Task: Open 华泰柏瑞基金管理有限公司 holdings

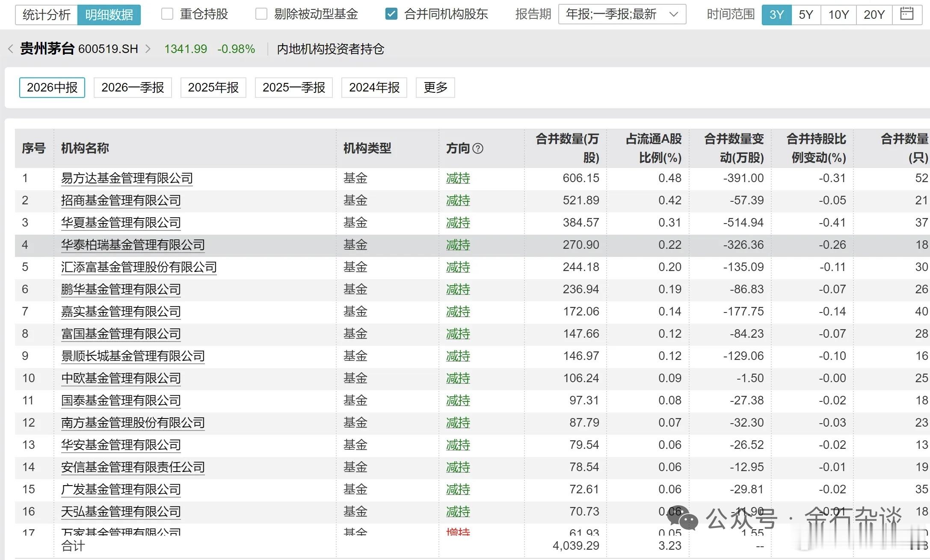Action: tap(133, 245)
